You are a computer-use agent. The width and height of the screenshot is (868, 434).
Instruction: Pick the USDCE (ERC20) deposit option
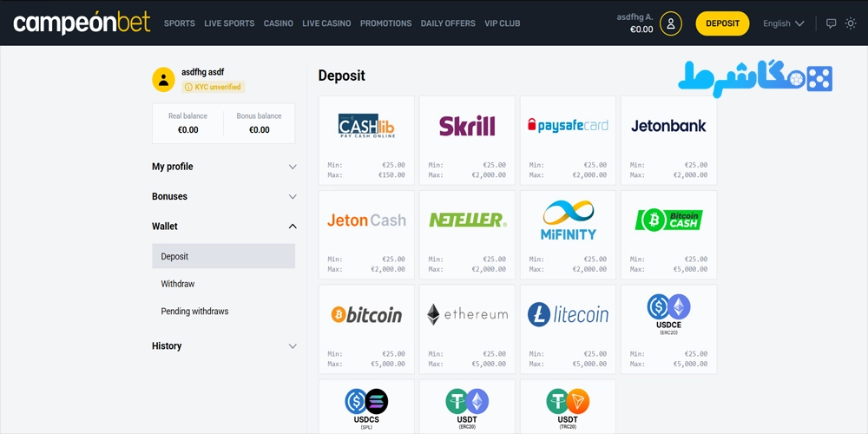coord(668,329)
